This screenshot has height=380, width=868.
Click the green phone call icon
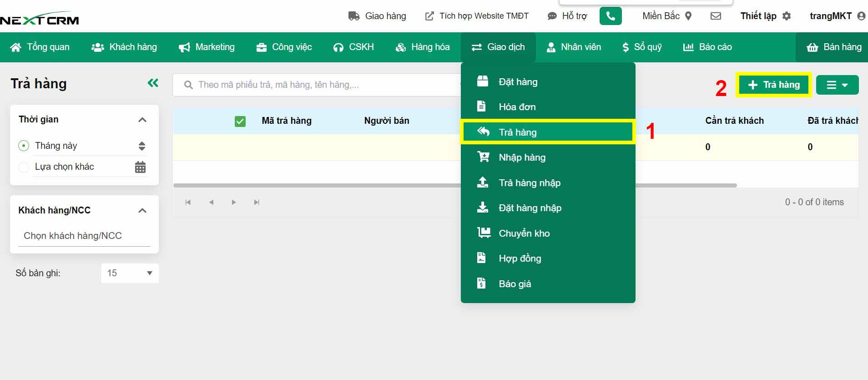[610, 16]
